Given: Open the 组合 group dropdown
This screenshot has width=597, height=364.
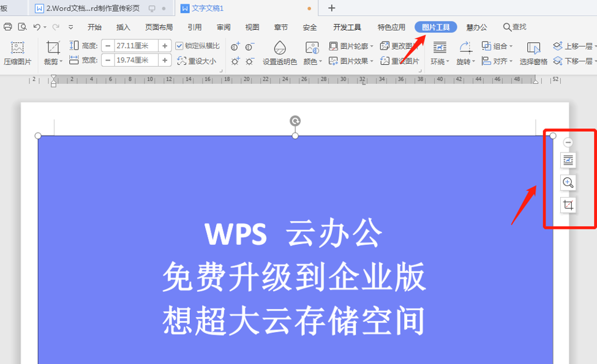Looking at the screenshot, I should point(497,46).
